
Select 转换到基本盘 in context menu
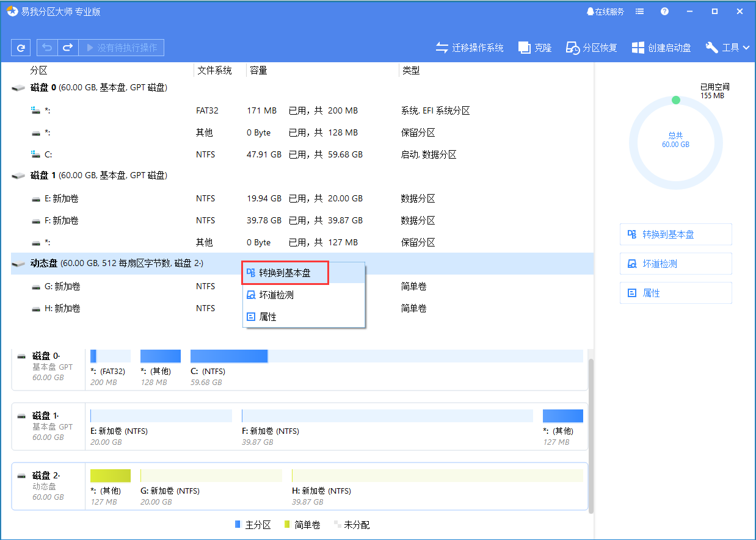pos(285,273)
